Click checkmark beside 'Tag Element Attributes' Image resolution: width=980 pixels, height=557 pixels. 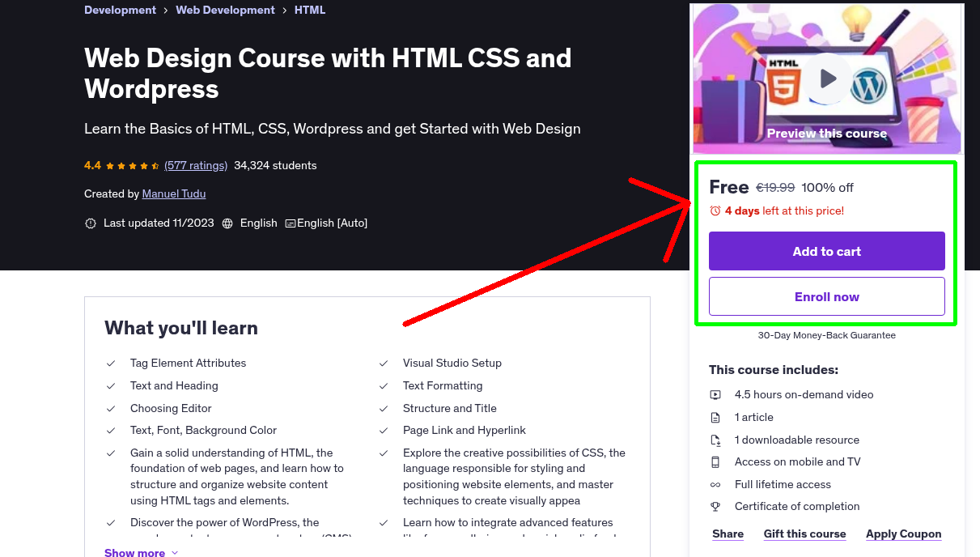[x=111, y=364]
